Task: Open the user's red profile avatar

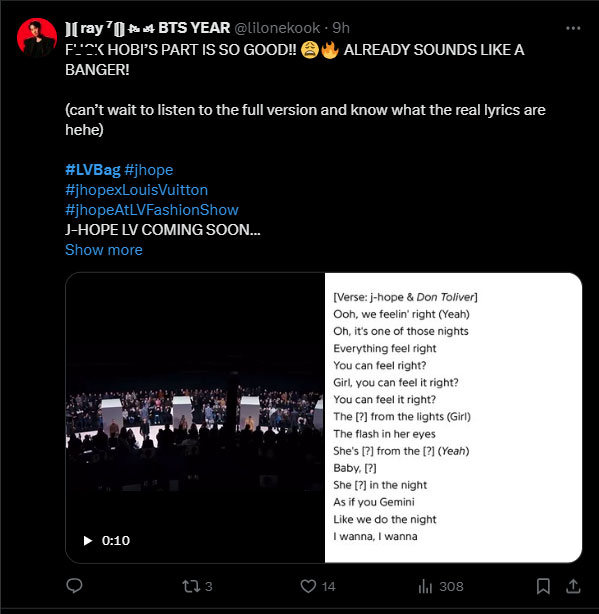Action: (x=37, y=38)
